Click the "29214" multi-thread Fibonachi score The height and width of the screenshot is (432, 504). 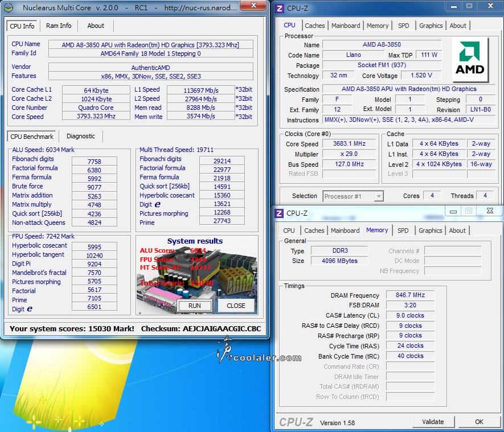[x=222, y=161]
